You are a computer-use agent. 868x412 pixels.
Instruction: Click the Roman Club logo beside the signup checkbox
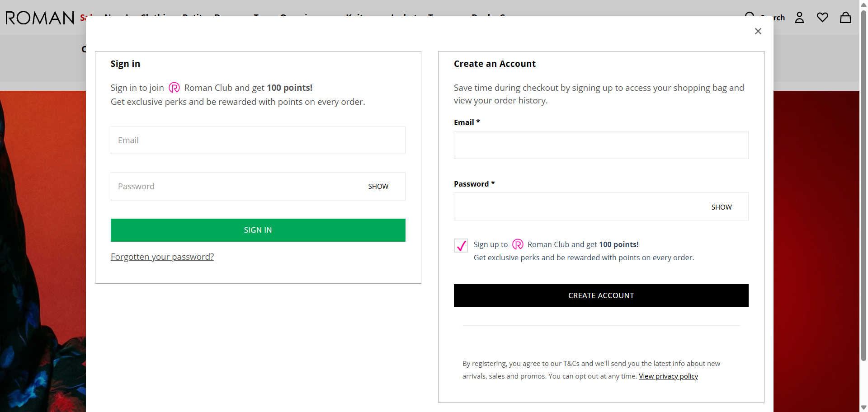pyautogui.click(x=518, y=244)
